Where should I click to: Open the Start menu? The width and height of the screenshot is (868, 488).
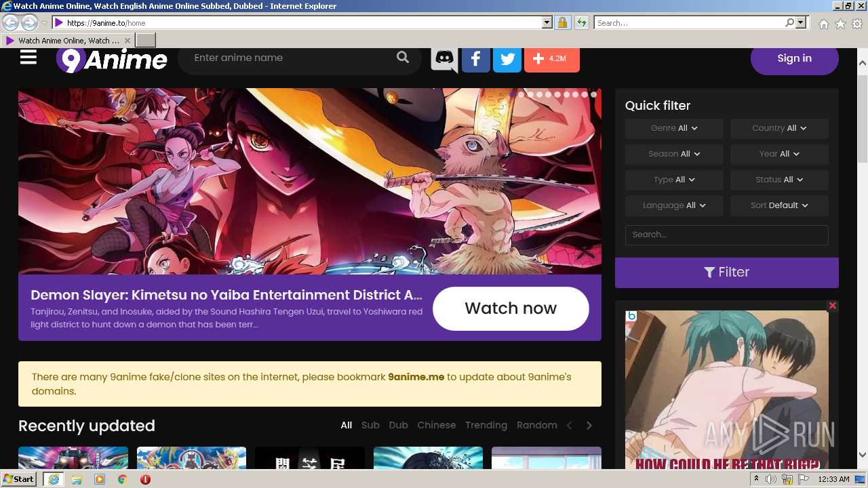pyautogui.click(x=19, y=479)
